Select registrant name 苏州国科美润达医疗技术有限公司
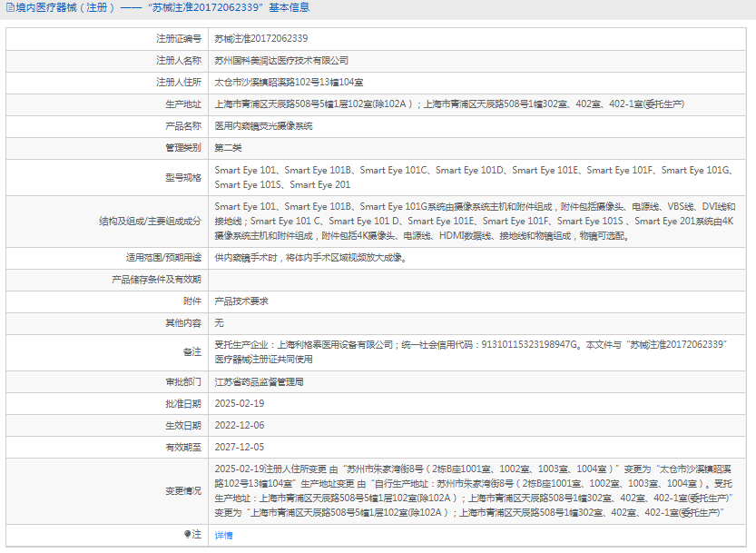This screenshot has width=756, height=553. coord(281,61)
